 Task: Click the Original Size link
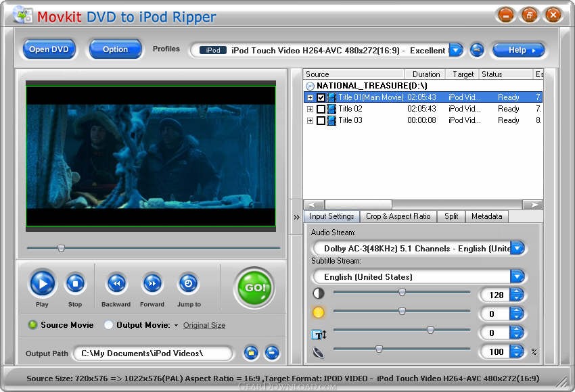coord(204,325)
